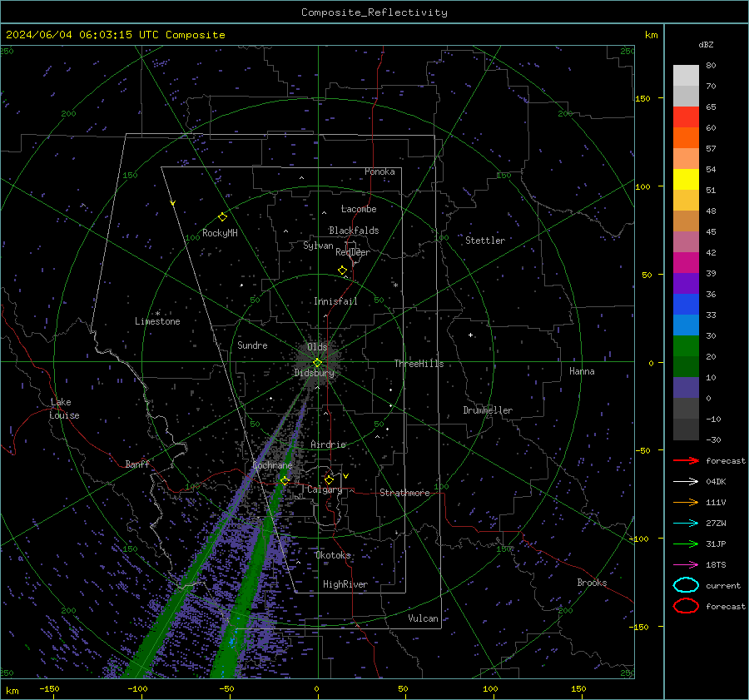Select the green 20-30 dBZ color swatch
Image resolution: width=749 pixels, height=700 pixels.
(686, 346)
